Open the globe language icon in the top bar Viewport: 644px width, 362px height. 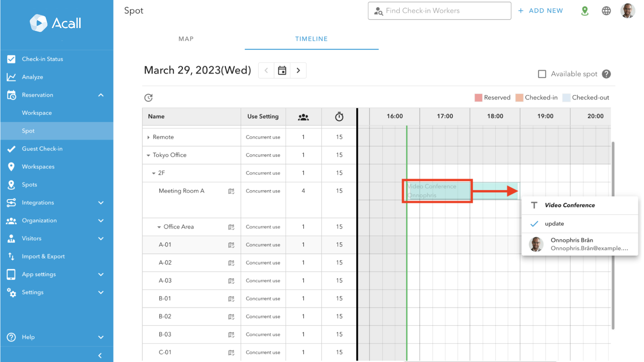click(606, 11)
